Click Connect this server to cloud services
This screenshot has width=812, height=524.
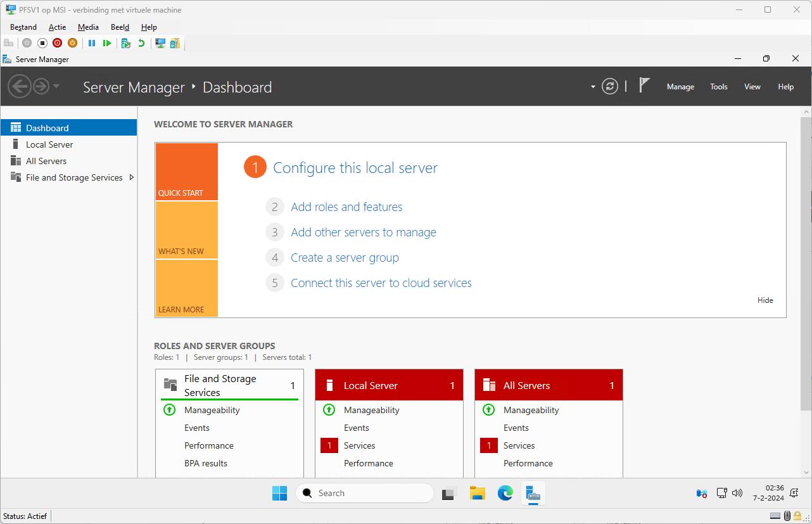(x=381, y=283)
